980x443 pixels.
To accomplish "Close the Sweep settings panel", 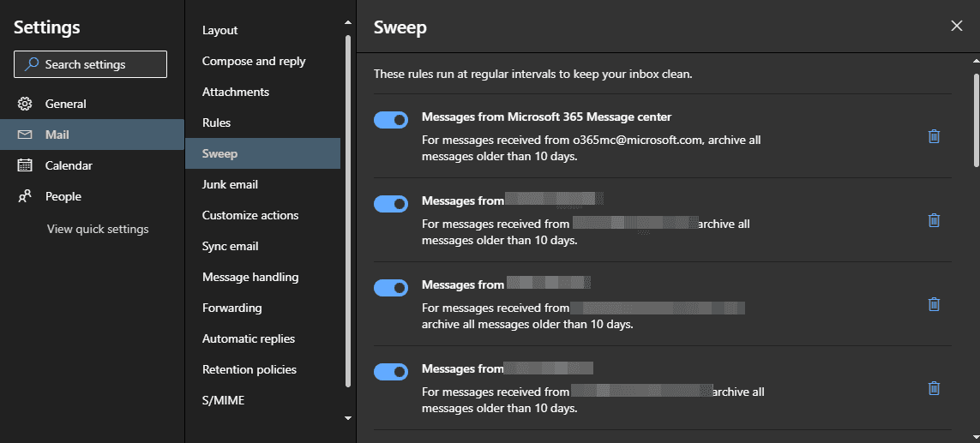I will tap(957, 26).
